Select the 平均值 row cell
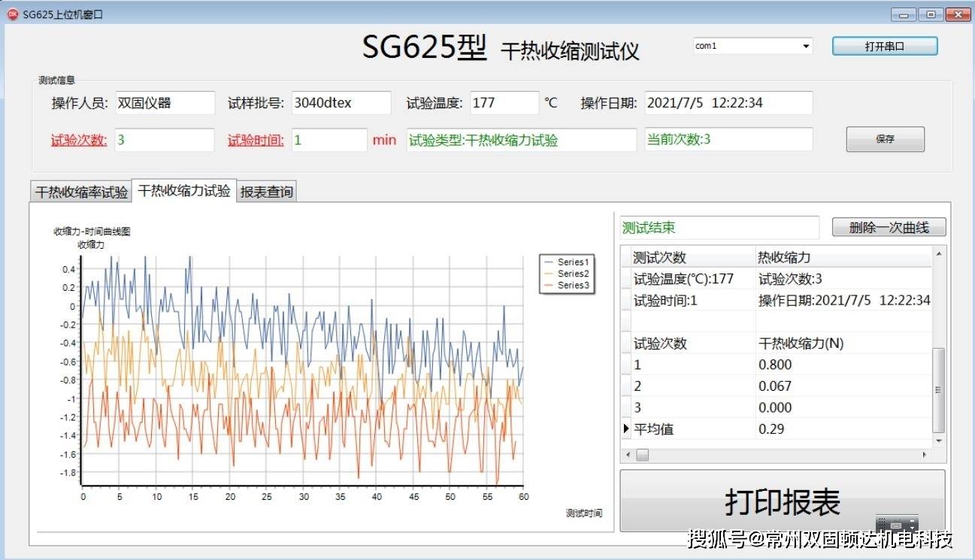Image resolution: width=975 pixels, height=560 pixels. coord(692,428)
